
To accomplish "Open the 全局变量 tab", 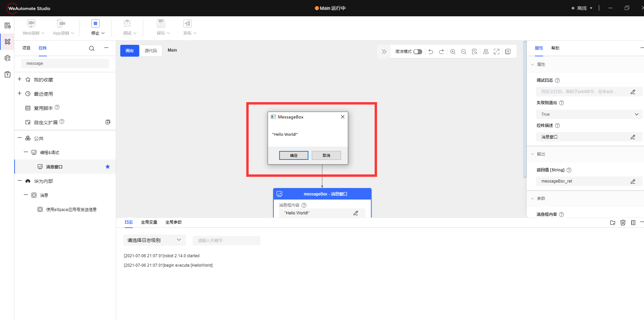I will click(149, 222).
